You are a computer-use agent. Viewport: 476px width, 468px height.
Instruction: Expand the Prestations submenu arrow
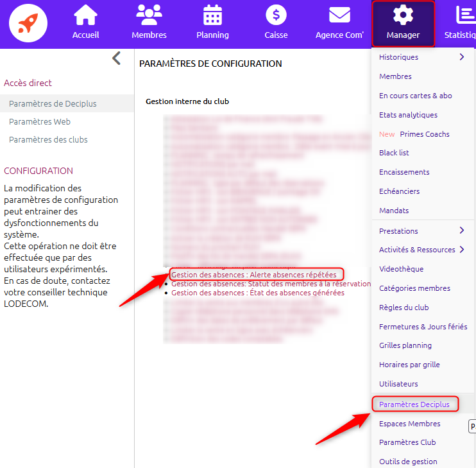coord(462,230)
